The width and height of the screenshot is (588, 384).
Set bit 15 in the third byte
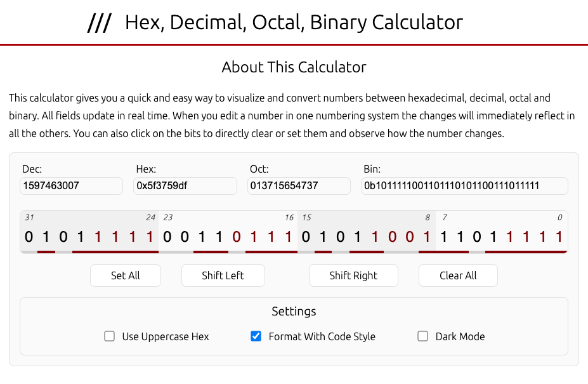pos(306,237)
